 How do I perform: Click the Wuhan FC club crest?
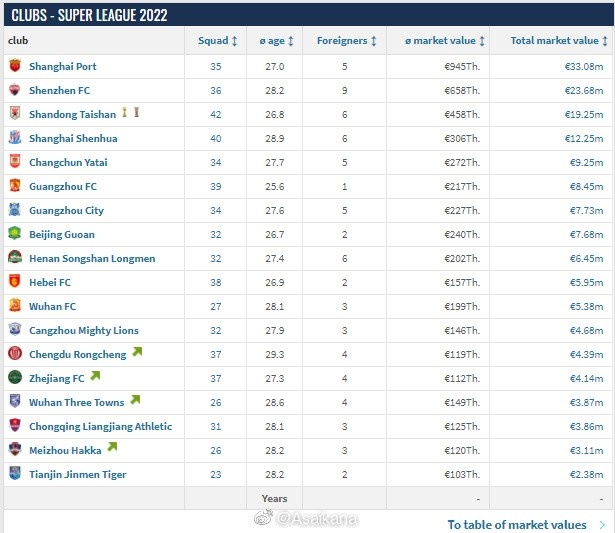coord(15,306)
